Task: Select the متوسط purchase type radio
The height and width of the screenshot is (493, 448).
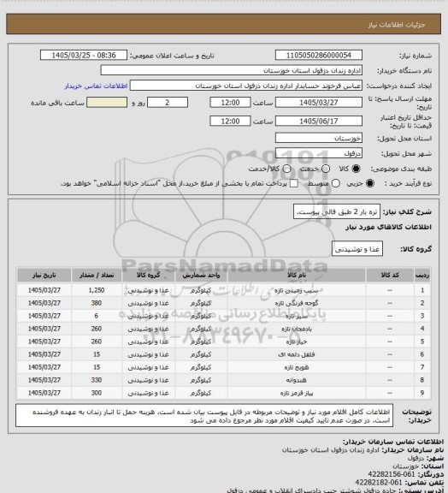Action: pyautogui.click(x=335, y=183)
